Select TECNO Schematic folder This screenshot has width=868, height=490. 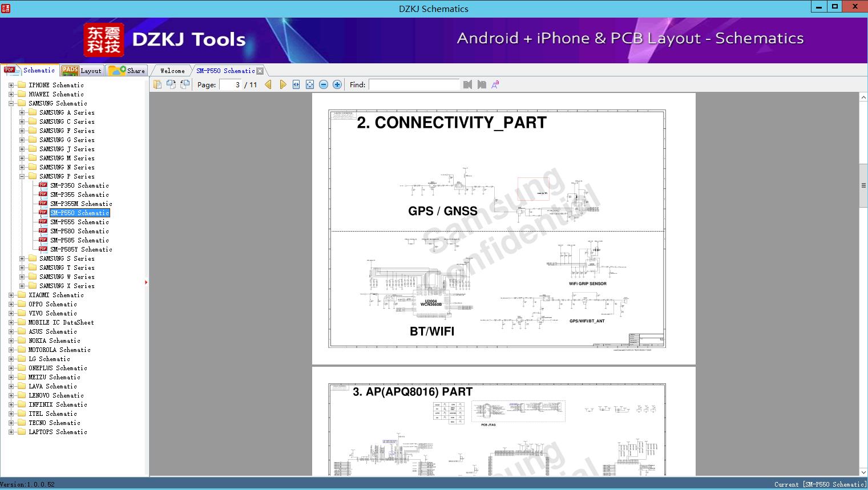[54, 423]
